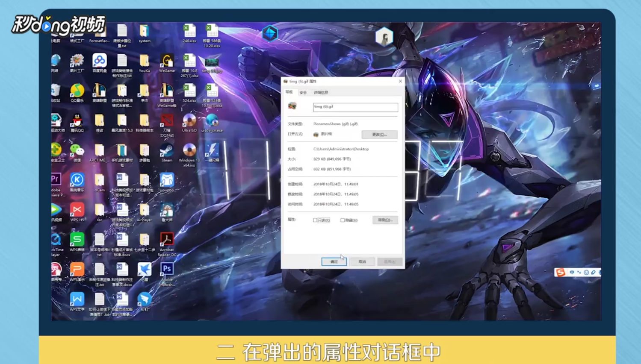Click the Steam desktop icon
The height and width of the screenshot is (364, 641).
(167, 153)
